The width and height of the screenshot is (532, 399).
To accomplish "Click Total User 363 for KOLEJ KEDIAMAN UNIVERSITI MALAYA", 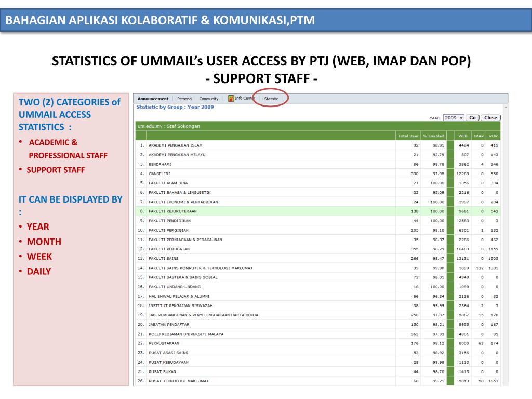I will [x=415, y=334].
